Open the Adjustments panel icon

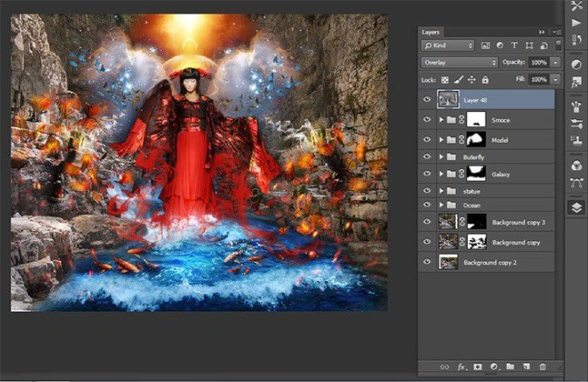(577, 65)
